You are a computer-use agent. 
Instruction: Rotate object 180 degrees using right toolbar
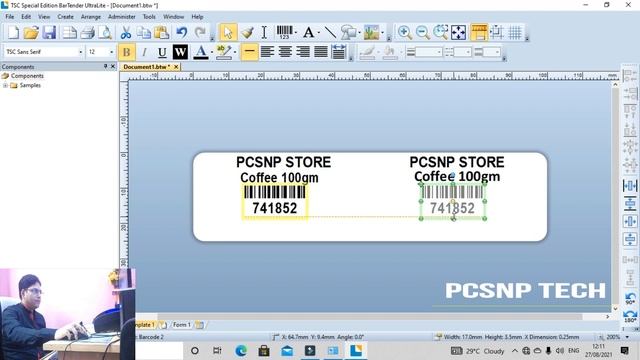630,316
